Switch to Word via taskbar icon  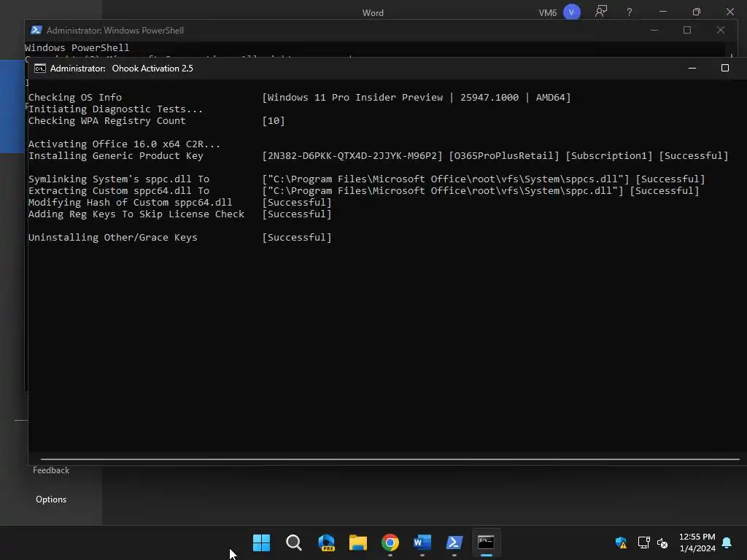pos(422,542)
